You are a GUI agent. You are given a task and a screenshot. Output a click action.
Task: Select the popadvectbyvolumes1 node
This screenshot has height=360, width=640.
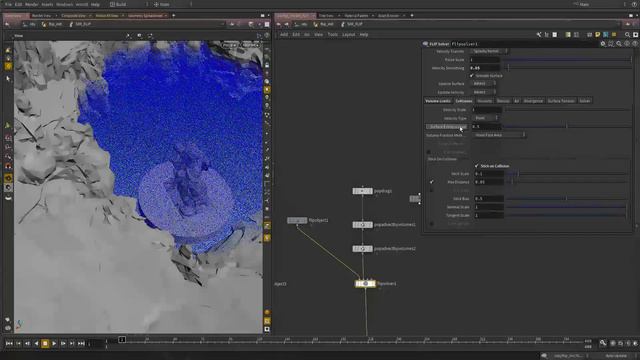point(362,224)
